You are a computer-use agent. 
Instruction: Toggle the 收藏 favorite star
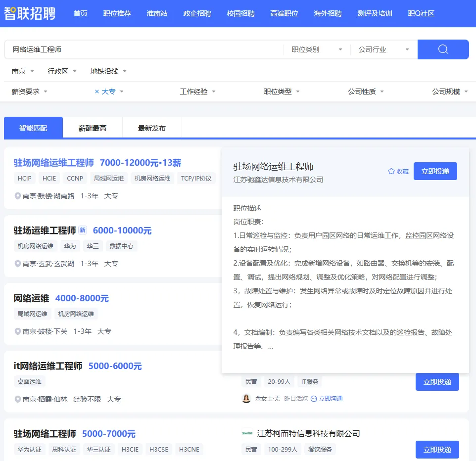pyautogui.click(x=390, y=170)
